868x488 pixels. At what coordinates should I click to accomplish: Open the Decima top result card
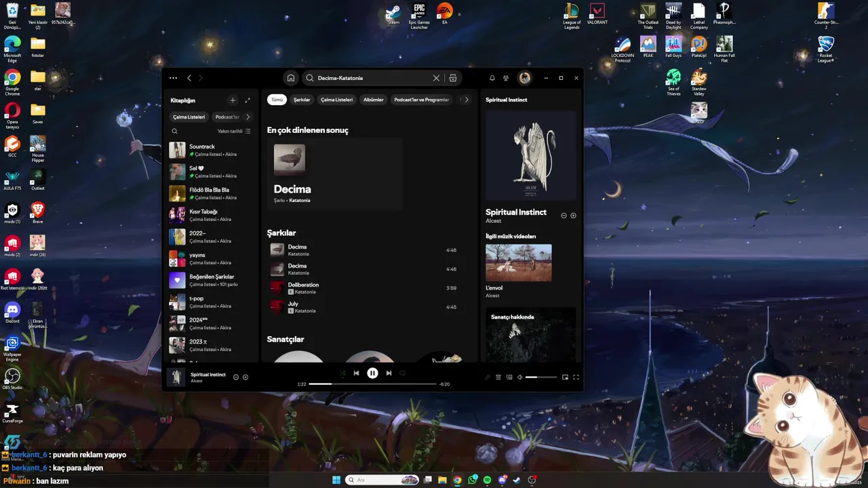[x=335, y=174]
